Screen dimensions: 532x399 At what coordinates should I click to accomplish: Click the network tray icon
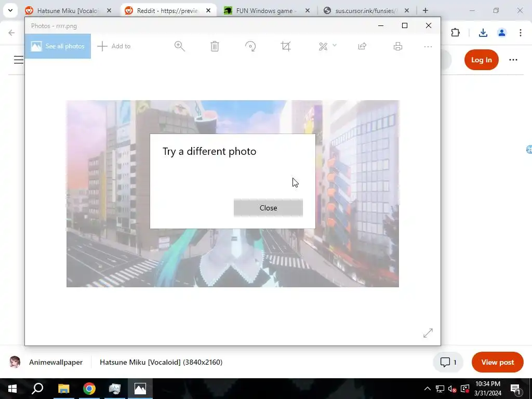(x=440, y=389)
